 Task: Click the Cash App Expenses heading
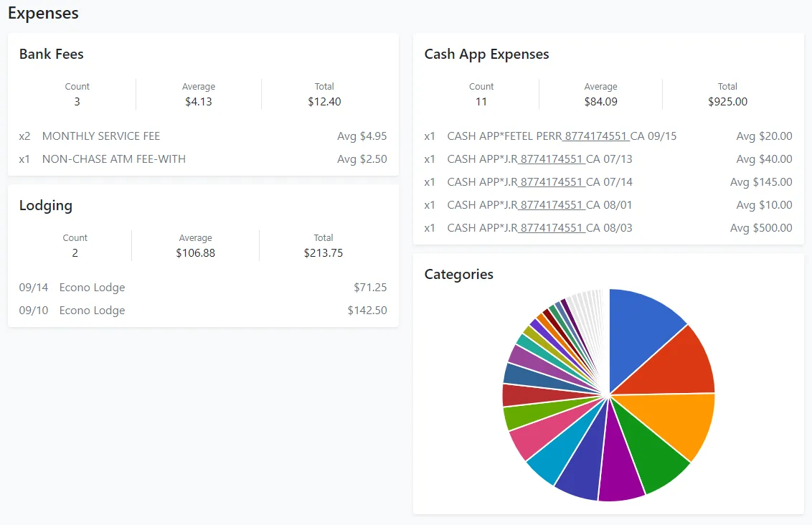(x=486, y=55)
